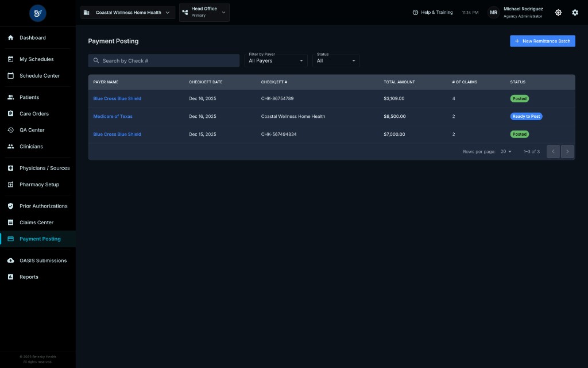Viewport: 588px width, 368px height.
Task: Open Blue Cross Blue Shield batch dated Dec 15
Action: (x=117, y=134)
